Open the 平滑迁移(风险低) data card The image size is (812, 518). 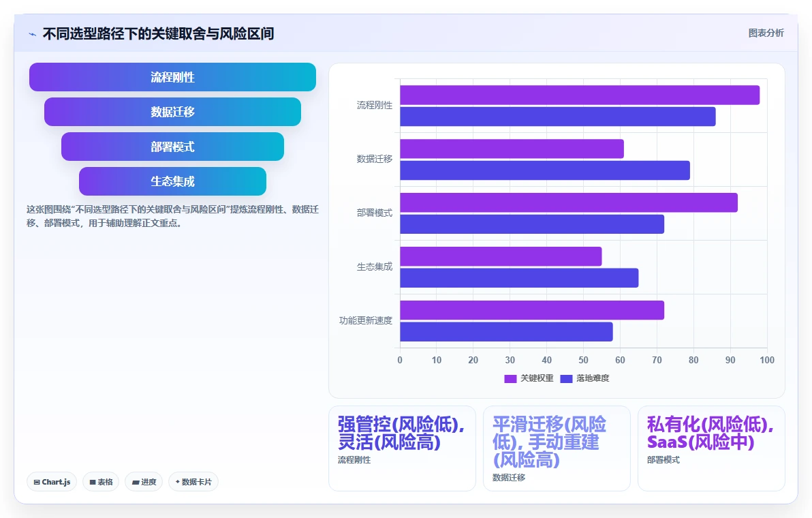pos(557,448)
